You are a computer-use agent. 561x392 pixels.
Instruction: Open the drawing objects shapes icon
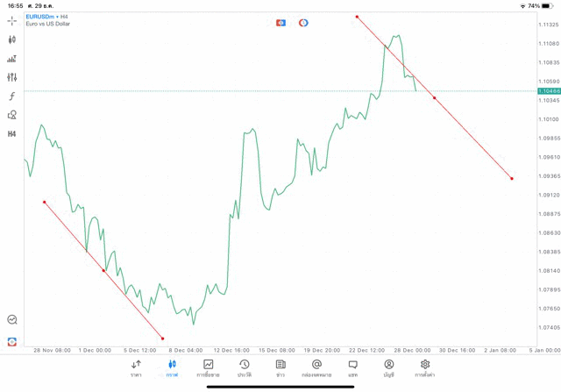[x=11, y=115]
